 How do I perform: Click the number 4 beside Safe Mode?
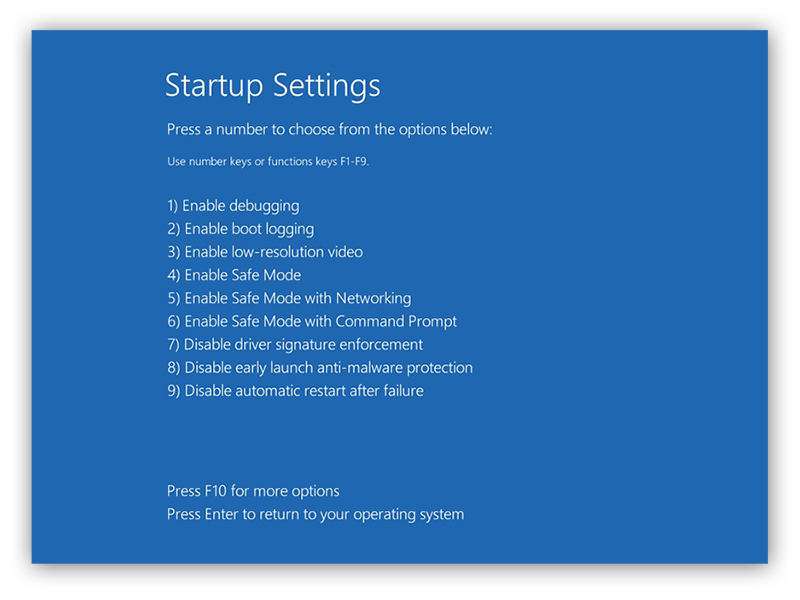pos(171,275)
